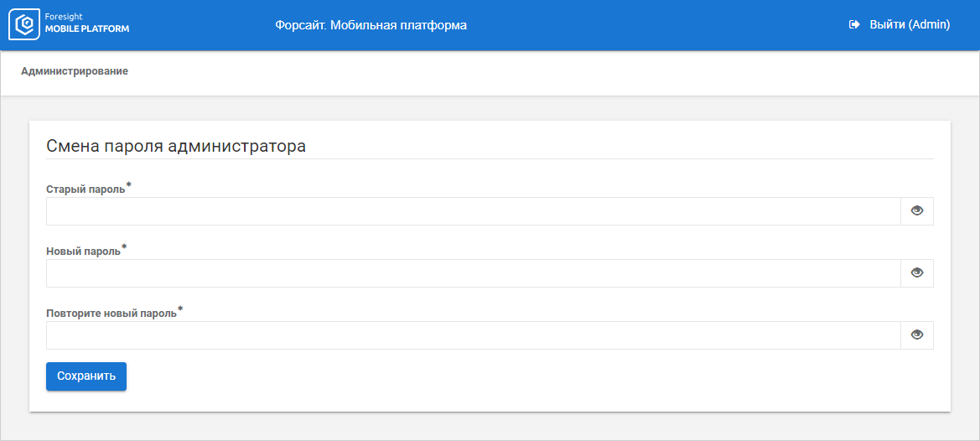This screenshot has width=980, height=441.
Task: Open the Администрирование menu
Action: [x=75, y=72]
